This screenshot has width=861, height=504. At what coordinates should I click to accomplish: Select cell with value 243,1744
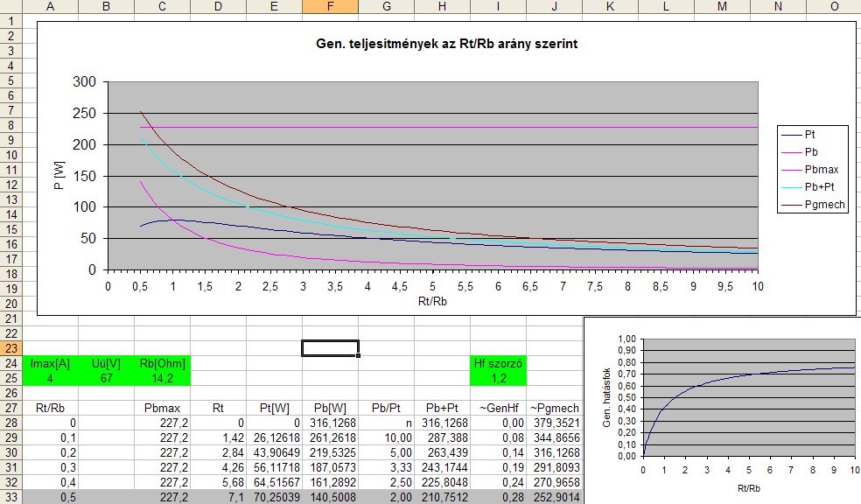click(x=442, y=467)
